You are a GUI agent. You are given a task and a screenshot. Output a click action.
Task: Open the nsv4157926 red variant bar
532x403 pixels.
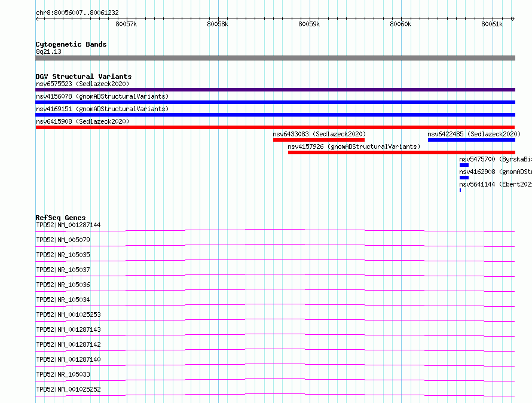(x=402, y=152)
